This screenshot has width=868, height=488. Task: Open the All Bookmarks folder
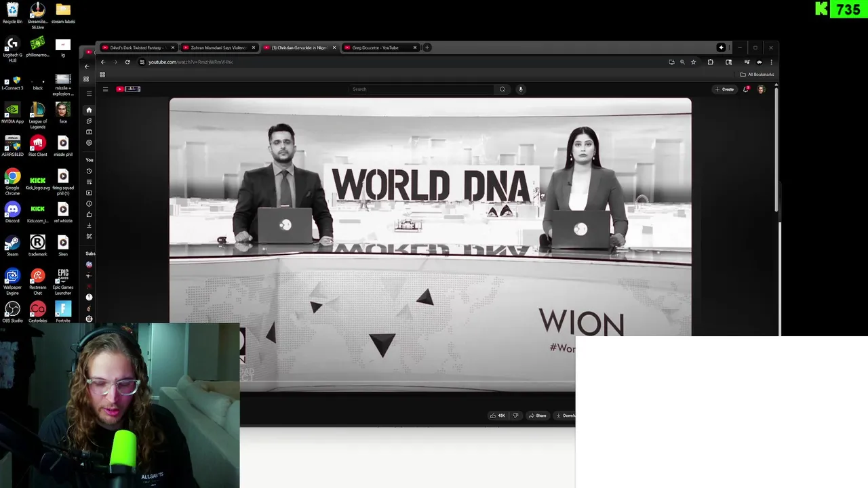point(757,75)
